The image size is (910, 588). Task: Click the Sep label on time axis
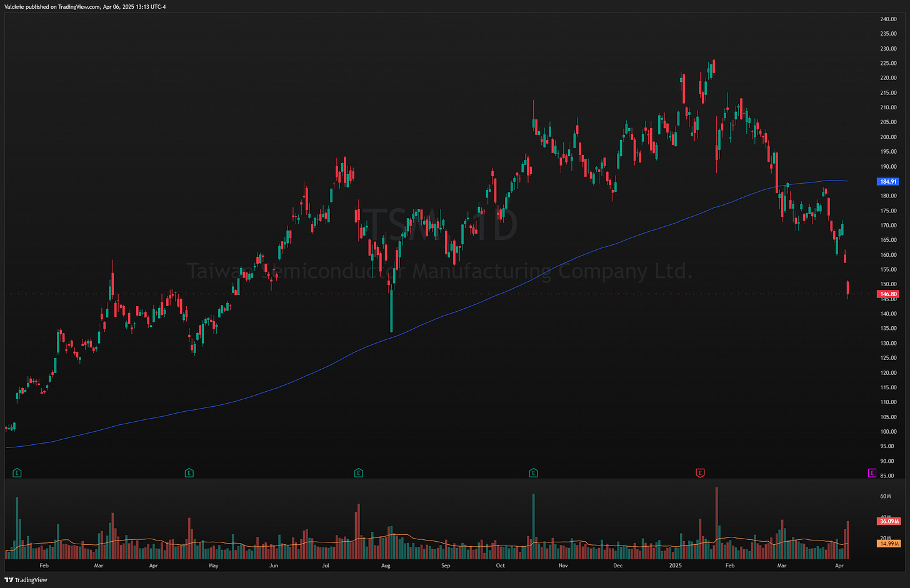[446, 566]
